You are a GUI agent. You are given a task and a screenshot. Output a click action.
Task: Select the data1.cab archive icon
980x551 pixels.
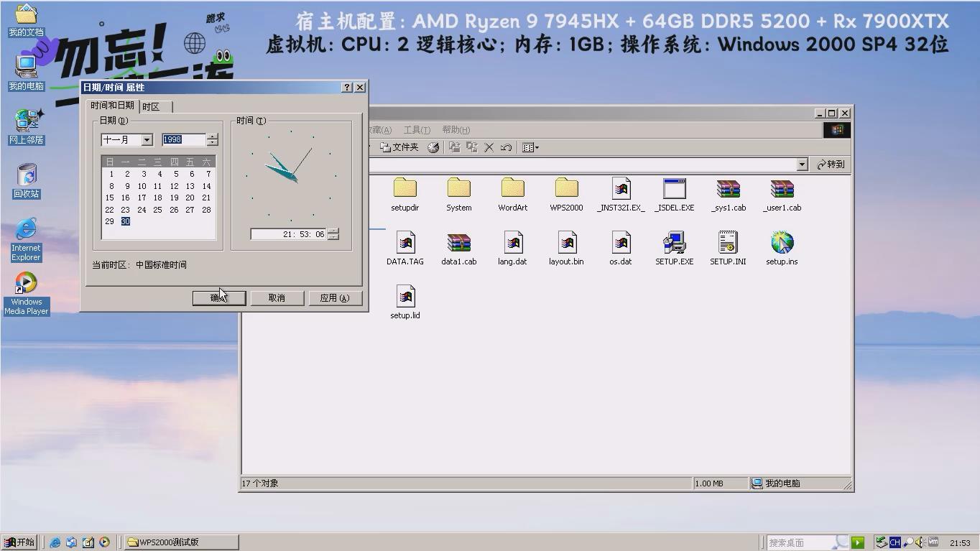click(458, 243)
